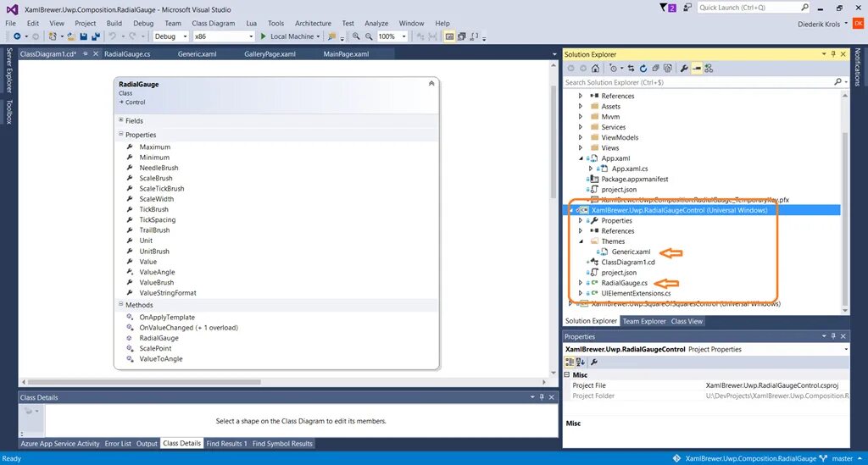This screenshot has width=868, height=465.
Task: Click in Search Solution Explorer field
Action: tap(698, 82)
